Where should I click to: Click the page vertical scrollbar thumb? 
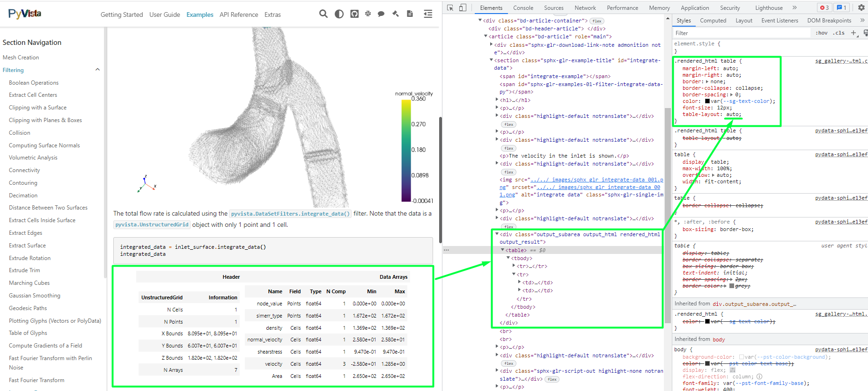click(x=440, y=180)
